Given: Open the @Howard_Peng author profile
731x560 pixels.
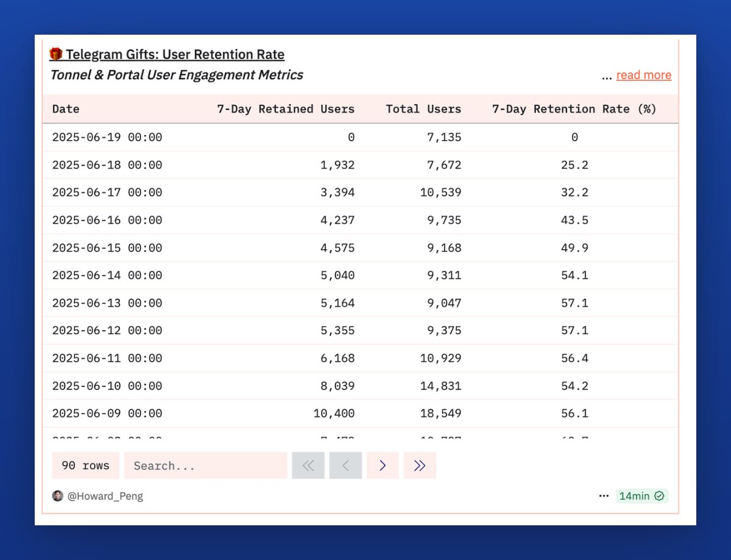Looking at the screenshot, I should 105,496.
